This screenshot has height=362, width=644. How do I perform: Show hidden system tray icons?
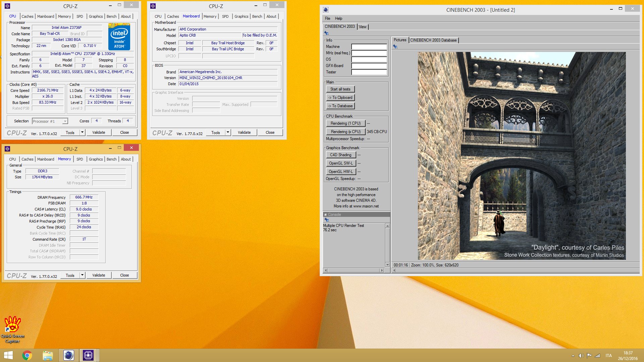coord(573,356)
